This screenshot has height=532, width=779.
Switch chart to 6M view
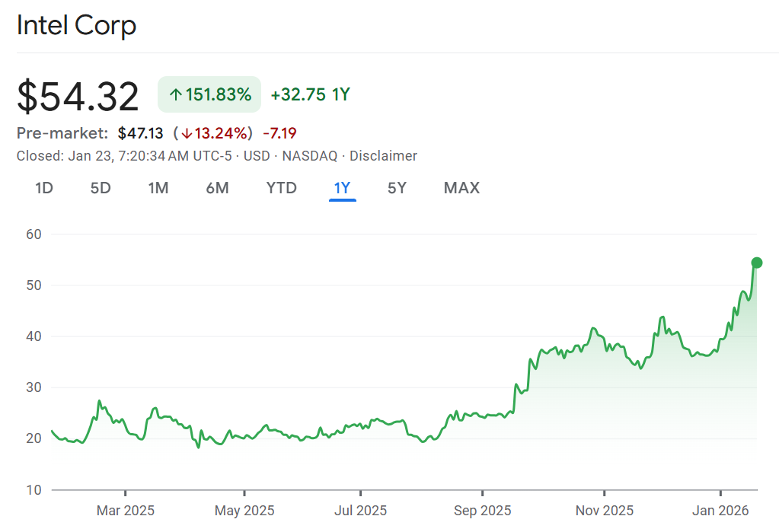(x=217, y=188)
